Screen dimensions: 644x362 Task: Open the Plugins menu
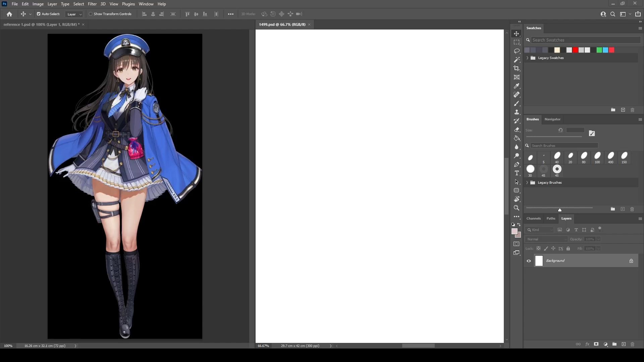click(128, 4)
